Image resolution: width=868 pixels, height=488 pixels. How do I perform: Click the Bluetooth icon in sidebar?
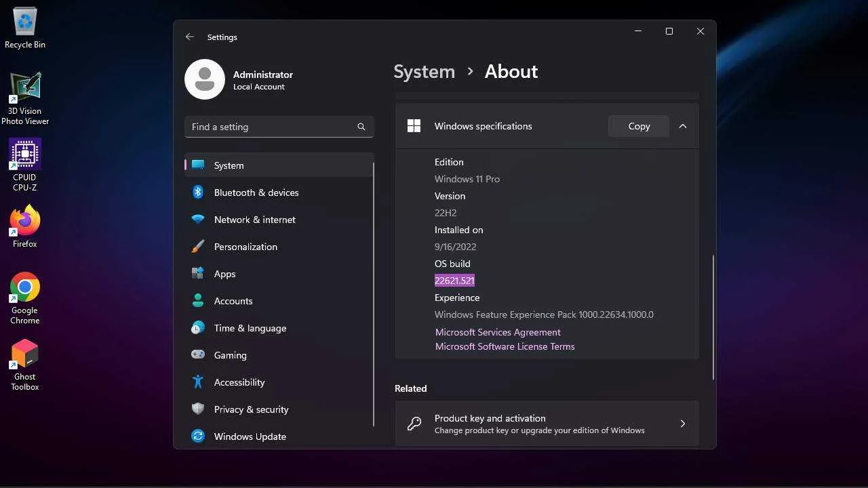point(198,192)
